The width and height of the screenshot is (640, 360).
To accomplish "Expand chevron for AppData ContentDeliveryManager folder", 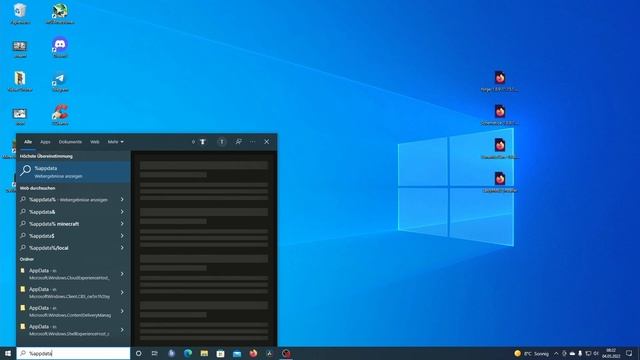I will pos(122,311).
